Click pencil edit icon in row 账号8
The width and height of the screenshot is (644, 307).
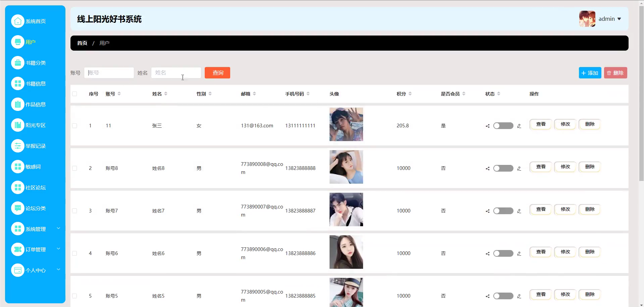pyautogui.click(x=519, y=169)
